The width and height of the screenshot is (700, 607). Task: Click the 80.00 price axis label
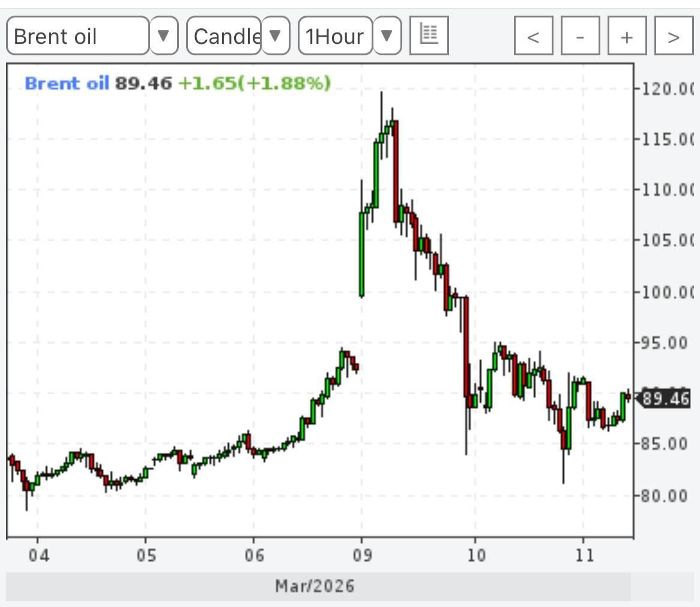click(x=666, y=496)
